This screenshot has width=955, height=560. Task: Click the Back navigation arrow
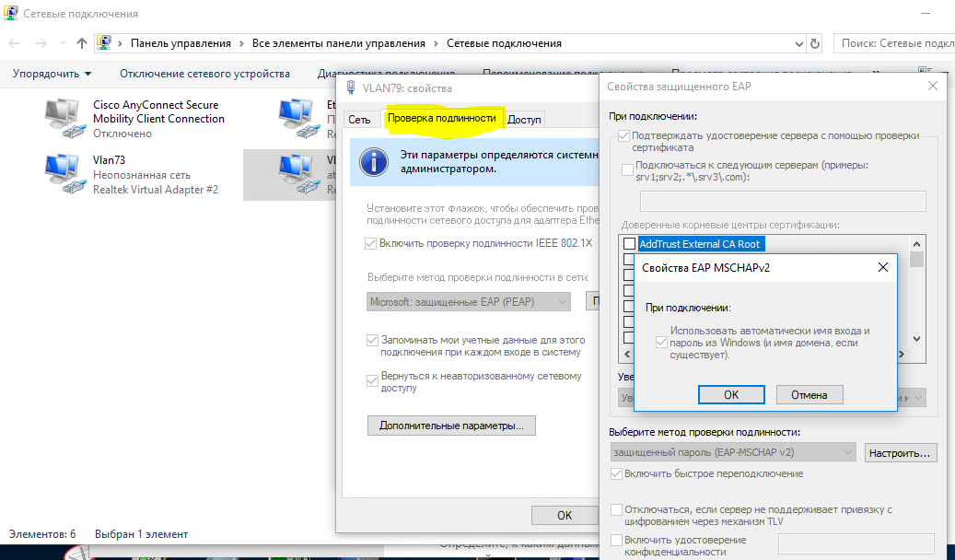[14, 43]
